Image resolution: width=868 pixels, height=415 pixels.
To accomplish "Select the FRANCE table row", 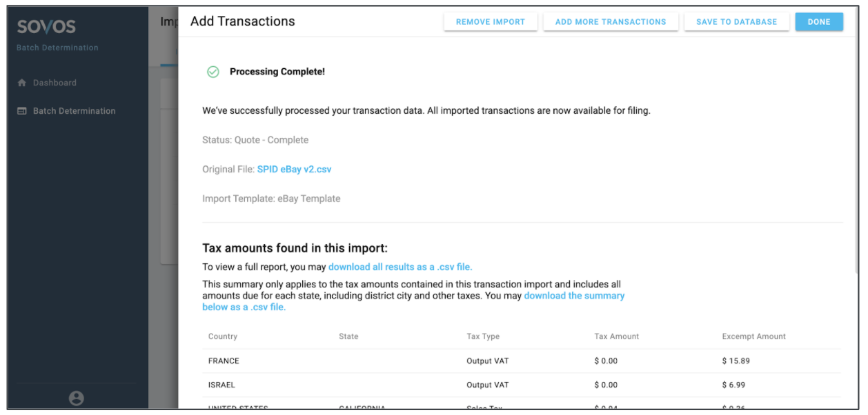I will (483, 361).
